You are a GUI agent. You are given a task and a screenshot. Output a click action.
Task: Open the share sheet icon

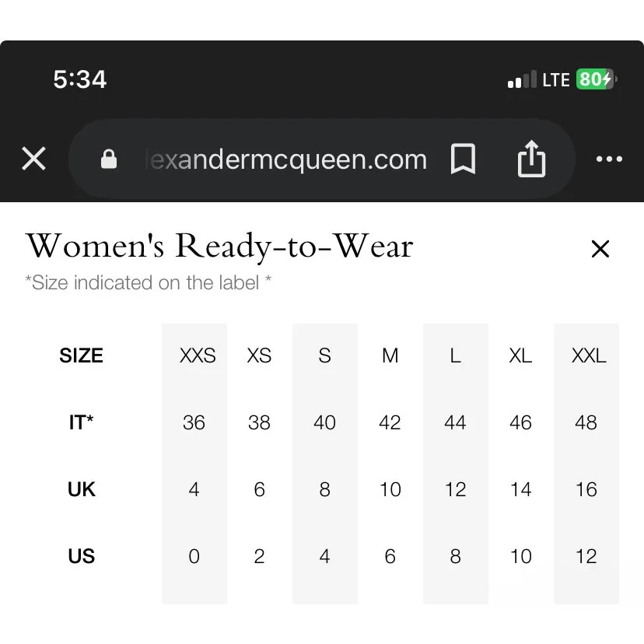531,159
